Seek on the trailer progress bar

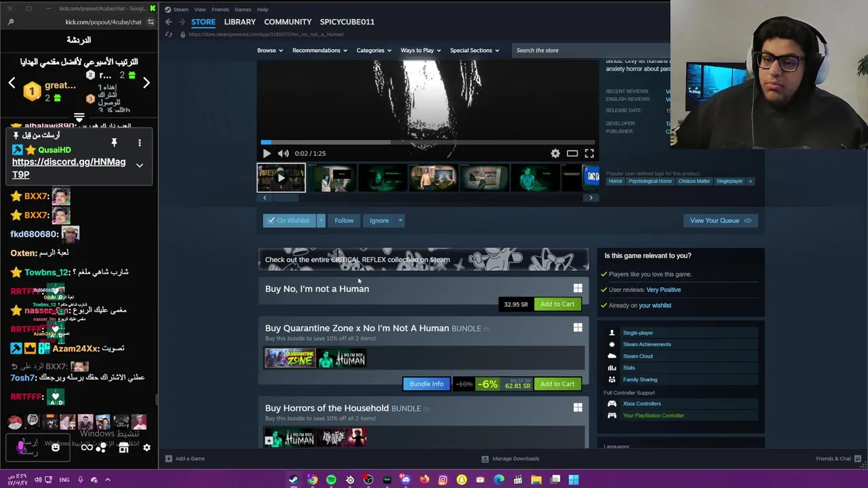pyautogui.click(x=427, y=142)
